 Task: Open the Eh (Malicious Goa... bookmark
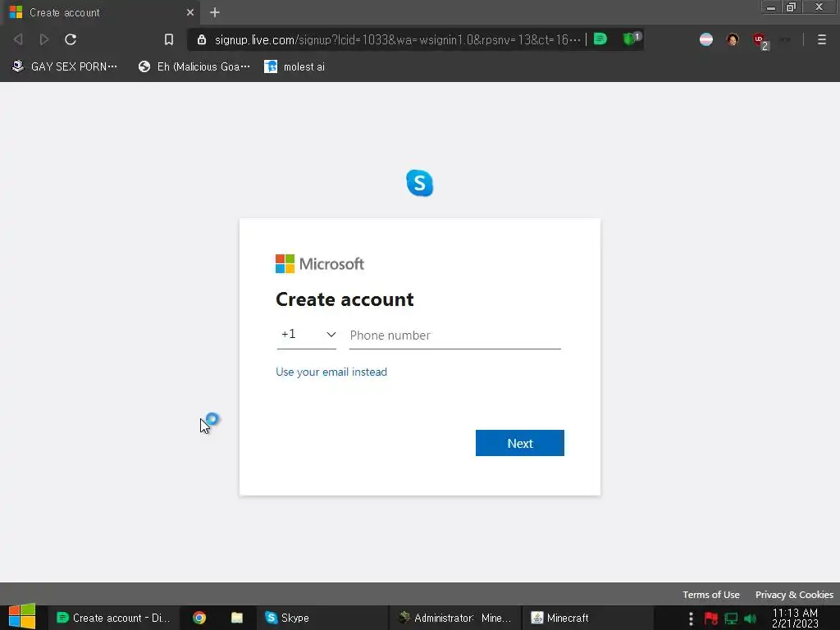(194, 67)
